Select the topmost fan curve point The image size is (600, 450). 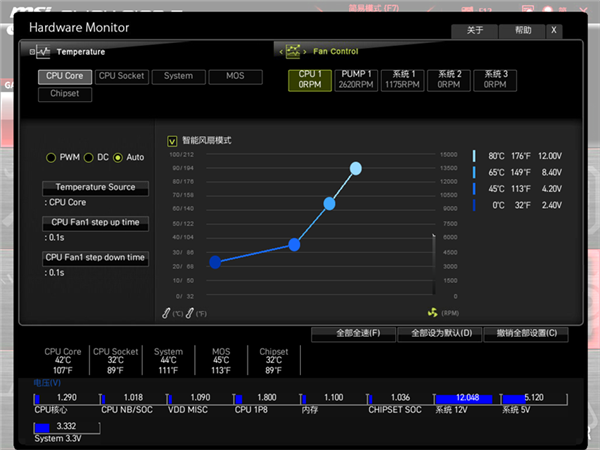coord(356,168)
